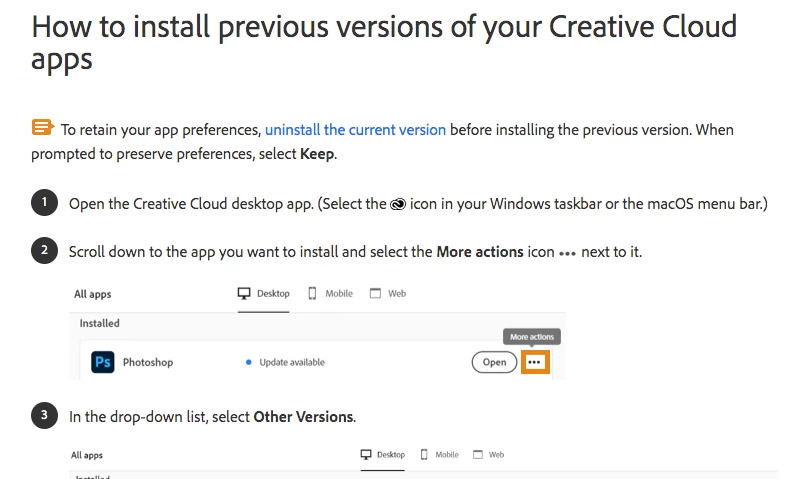Select the Mobile tab under step 2

330,294
